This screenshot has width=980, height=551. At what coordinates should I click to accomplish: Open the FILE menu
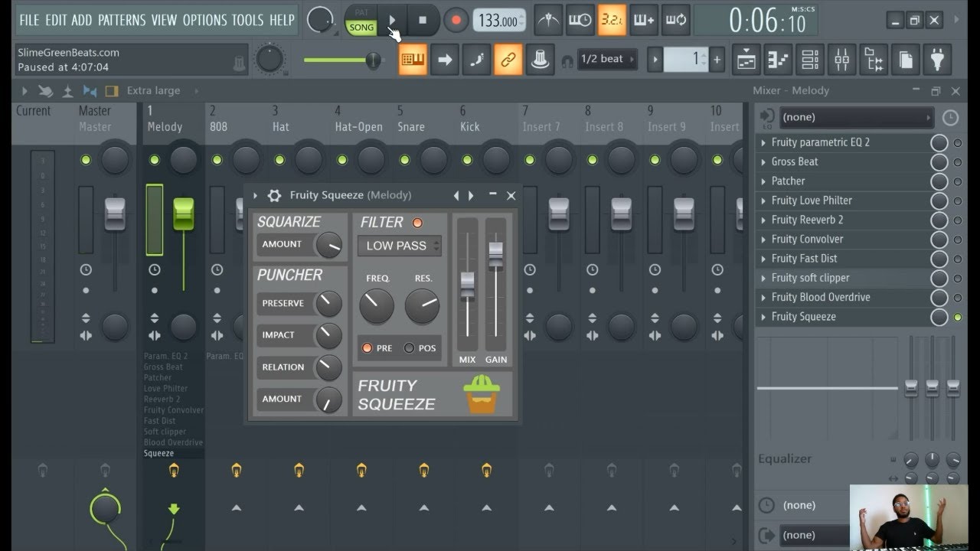(x=29, y=20)
